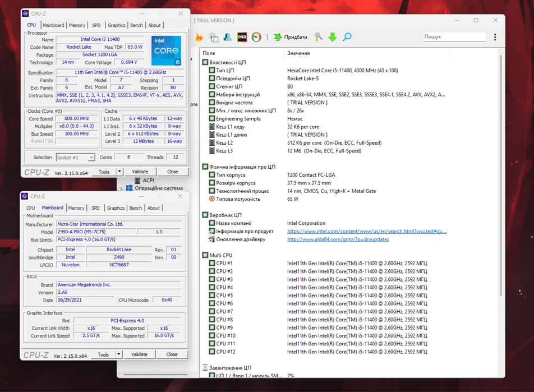This screenshot has width=534, height=392.
Task: Open the report wizard icon in AIDA64 toolbar
Action: (214, 37)
